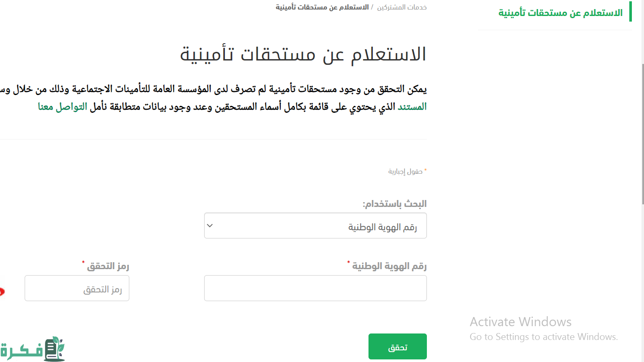Click the main page heading الاستعلام عن مستحقات تأمينية
The image size is (644, 362).
(x=303, y=54)
